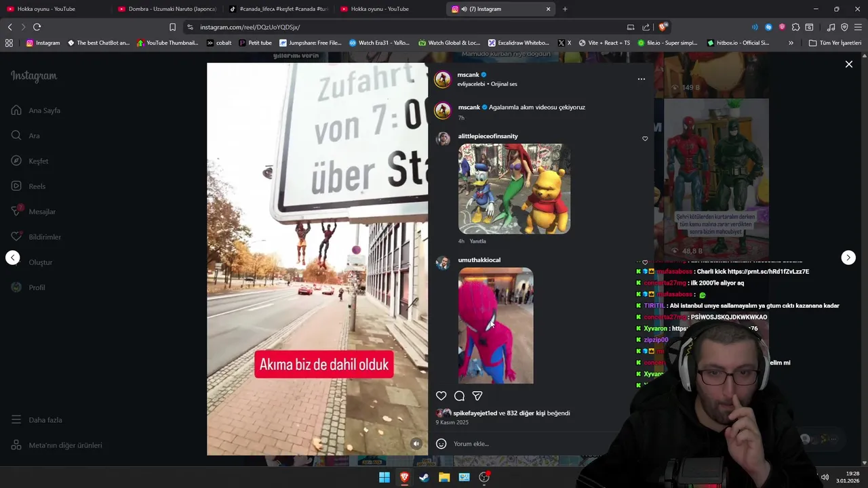
Task: Open the emoji picker for comments
Action: (441, 444)
